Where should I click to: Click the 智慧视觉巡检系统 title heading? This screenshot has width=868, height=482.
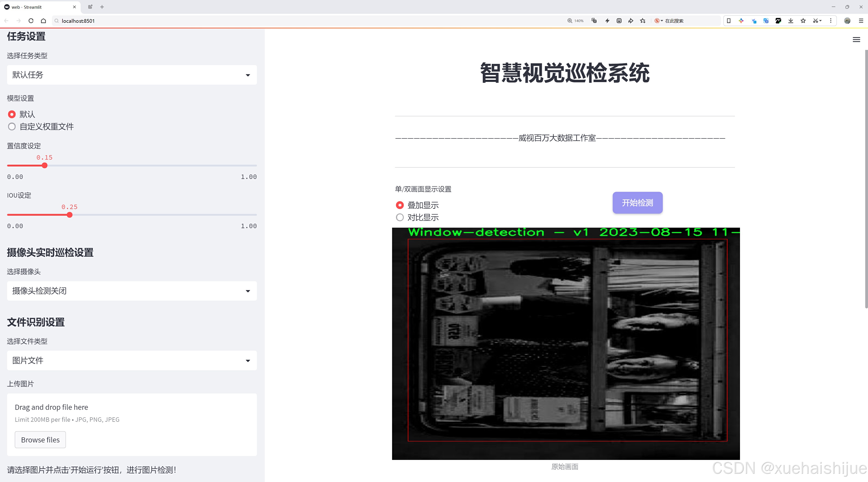[x=565, y=73]
